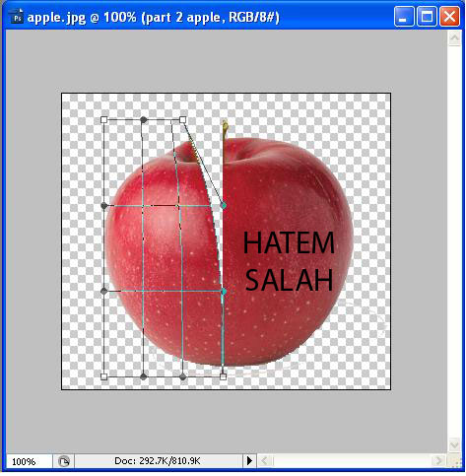Click the HATEM text on the apple
The image size is (466, 476).
coord(289,242)
